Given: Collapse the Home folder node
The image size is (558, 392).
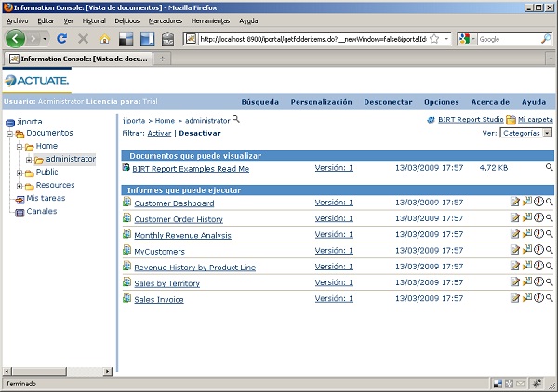Looking at the screenshot, I should tap(20, 147).
